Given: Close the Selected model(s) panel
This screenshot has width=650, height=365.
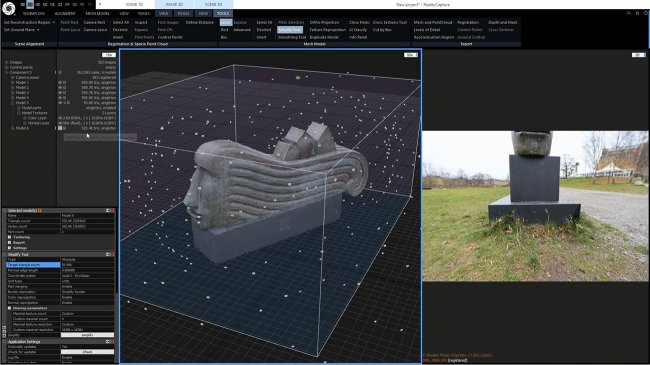Looking at the screenshot, I should coord(112,211).
